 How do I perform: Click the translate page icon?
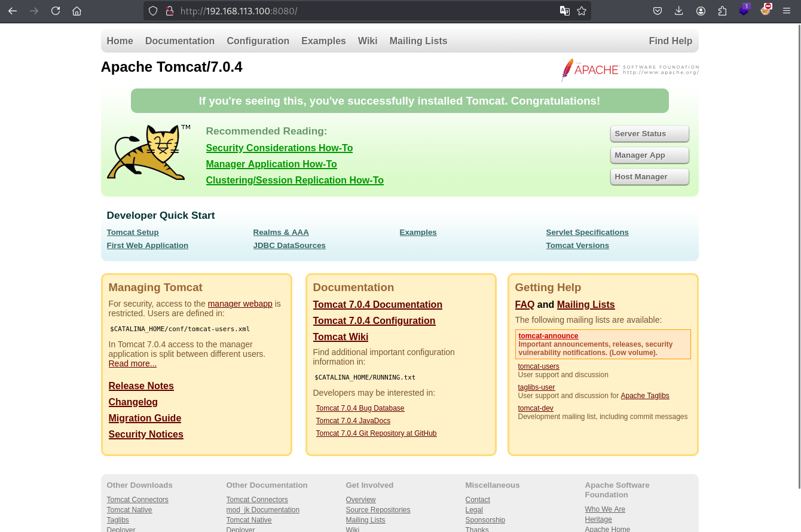pos(565,11)
